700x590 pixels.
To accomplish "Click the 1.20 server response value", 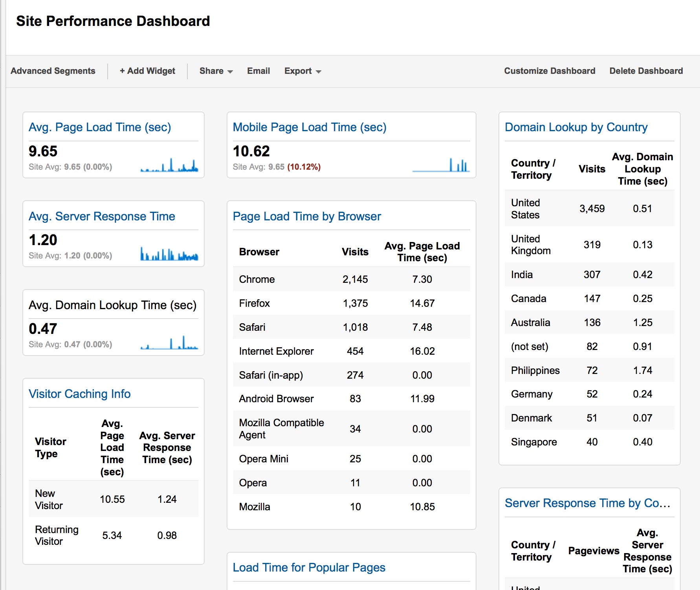I will click(43, 240).
